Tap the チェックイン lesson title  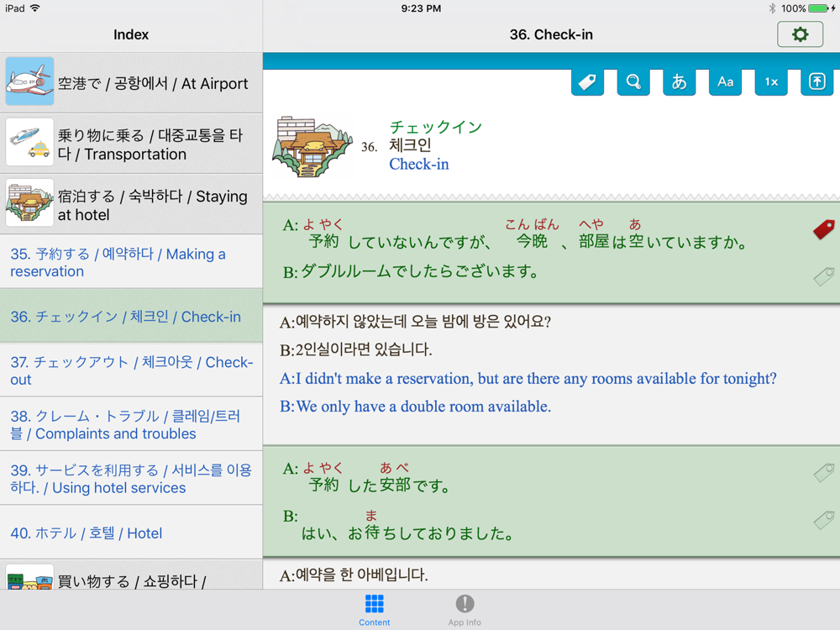(x=435, y=127)
